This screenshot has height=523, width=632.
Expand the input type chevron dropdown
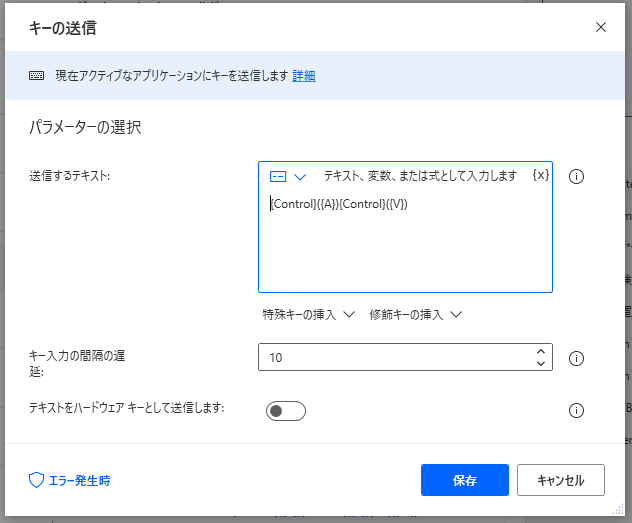click(x=299, y=176)
